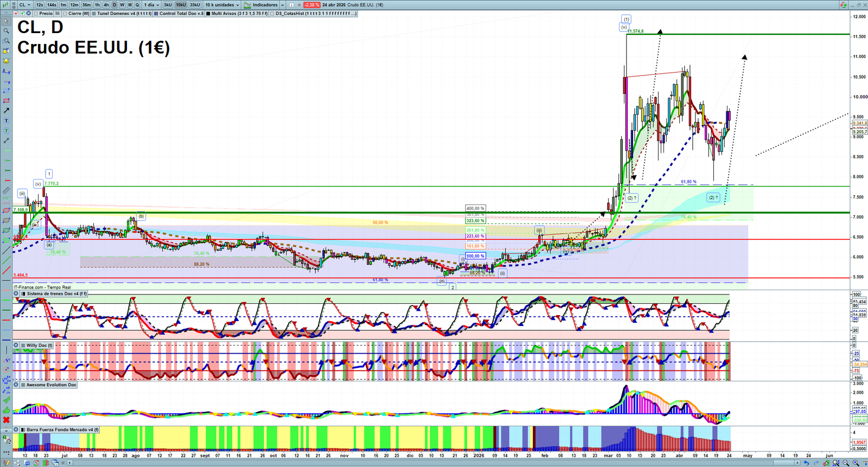Select the blue dashed rectangle tool

pos(6,91)
